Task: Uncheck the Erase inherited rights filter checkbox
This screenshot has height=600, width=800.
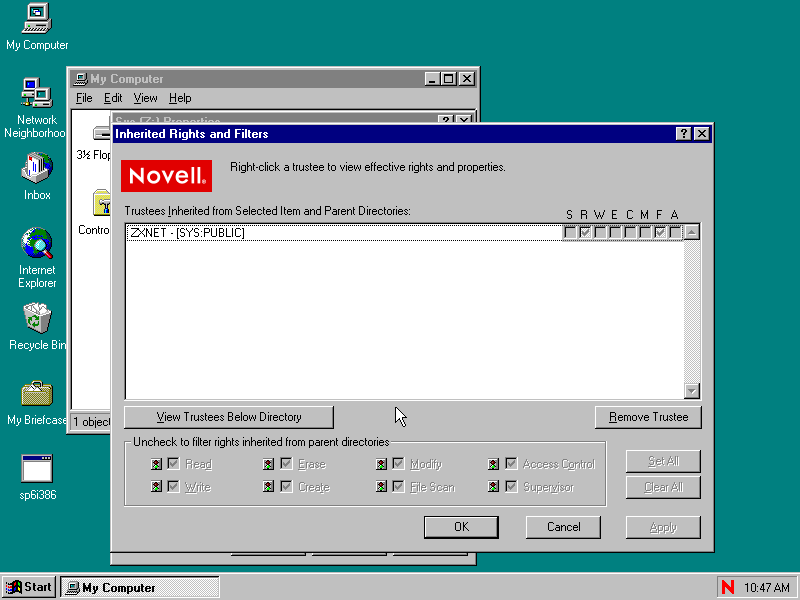Action: (286, 464)
